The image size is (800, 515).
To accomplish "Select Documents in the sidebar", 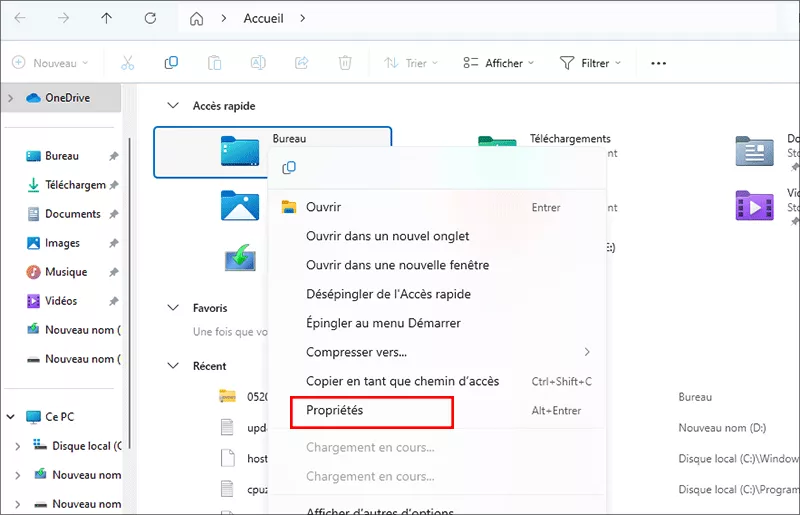I will tap(72, 214).
